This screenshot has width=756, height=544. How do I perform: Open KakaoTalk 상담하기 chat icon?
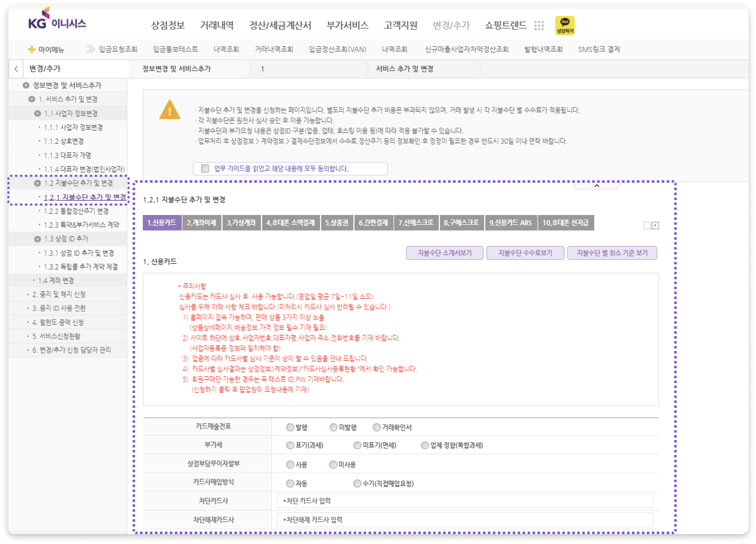pyautogui.click(x=564, y=25)
